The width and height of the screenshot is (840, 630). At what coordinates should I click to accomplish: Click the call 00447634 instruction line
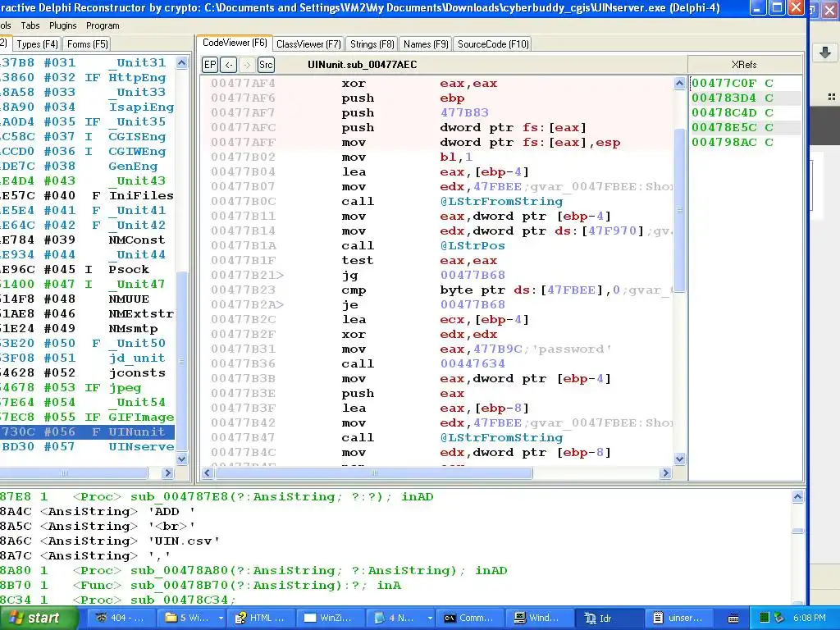[437, 363]
